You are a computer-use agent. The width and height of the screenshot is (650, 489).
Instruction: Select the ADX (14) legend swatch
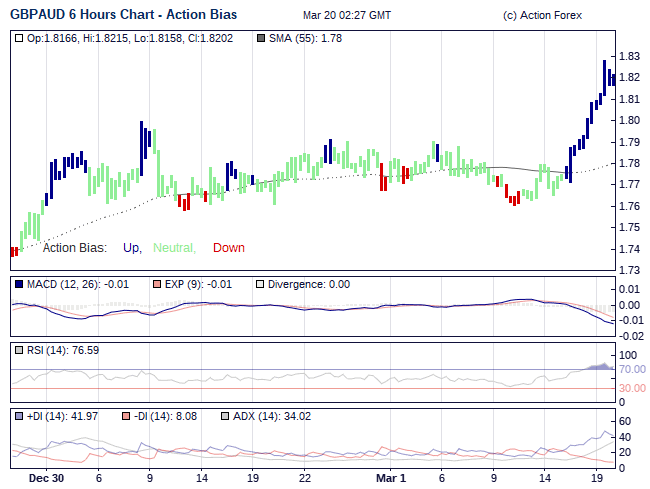[226, 416]
